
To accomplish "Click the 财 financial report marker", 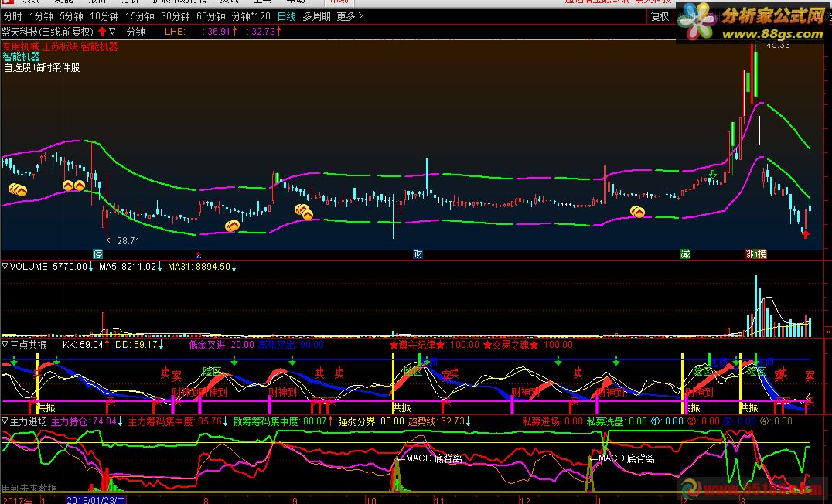I will point(418,254).
